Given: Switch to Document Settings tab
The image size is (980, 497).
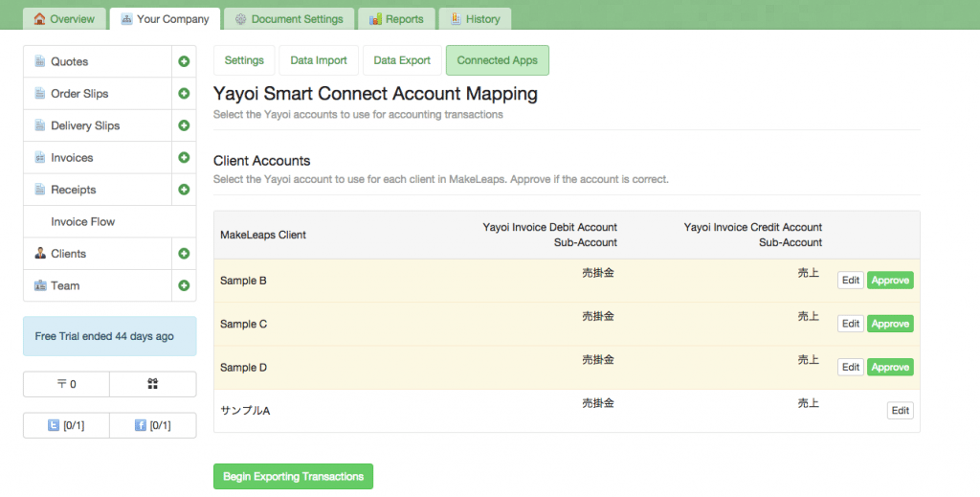Looking at the screenshot, I should click(x=289, y=19).
